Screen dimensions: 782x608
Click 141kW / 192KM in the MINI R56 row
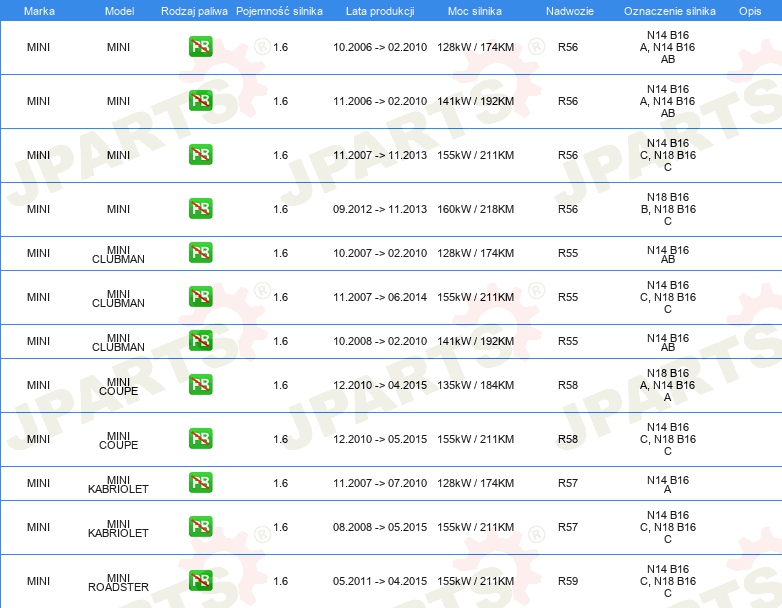coord(475,101)
